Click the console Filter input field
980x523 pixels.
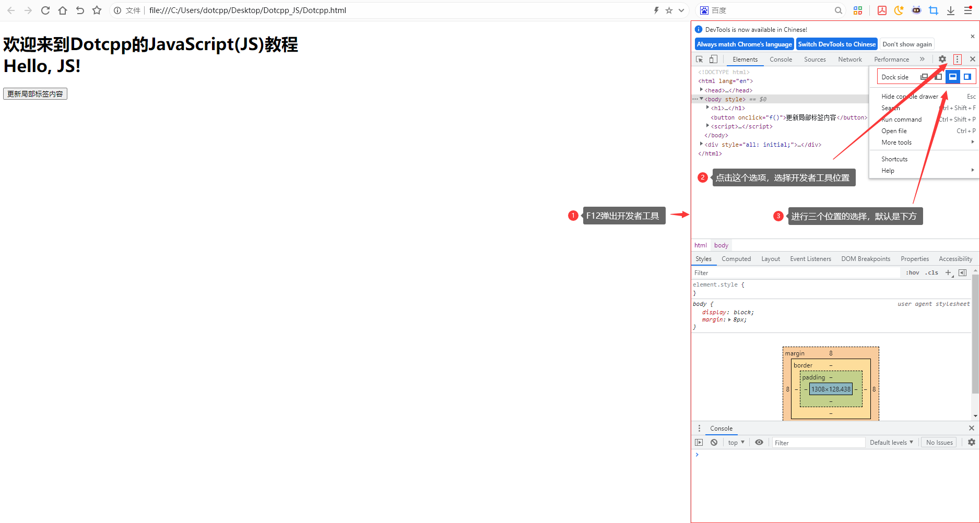[x=818, y=443]
